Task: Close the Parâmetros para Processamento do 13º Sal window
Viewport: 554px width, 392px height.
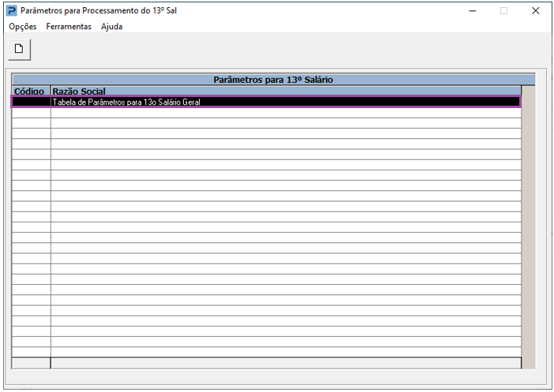Action: pos(536,11)
